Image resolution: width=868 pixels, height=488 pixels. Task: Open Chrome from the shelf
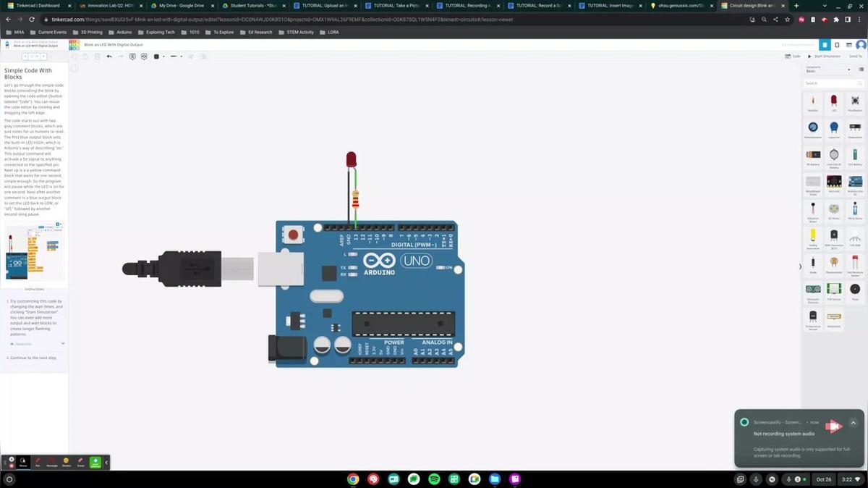tap(353, 479)
